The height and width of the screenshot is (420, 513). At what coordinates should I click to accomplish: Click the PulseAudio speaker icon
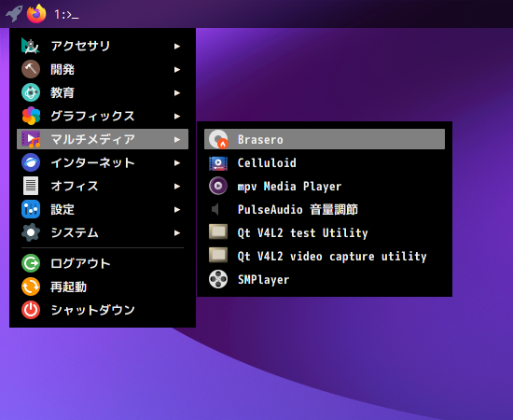tap(215, 209)
